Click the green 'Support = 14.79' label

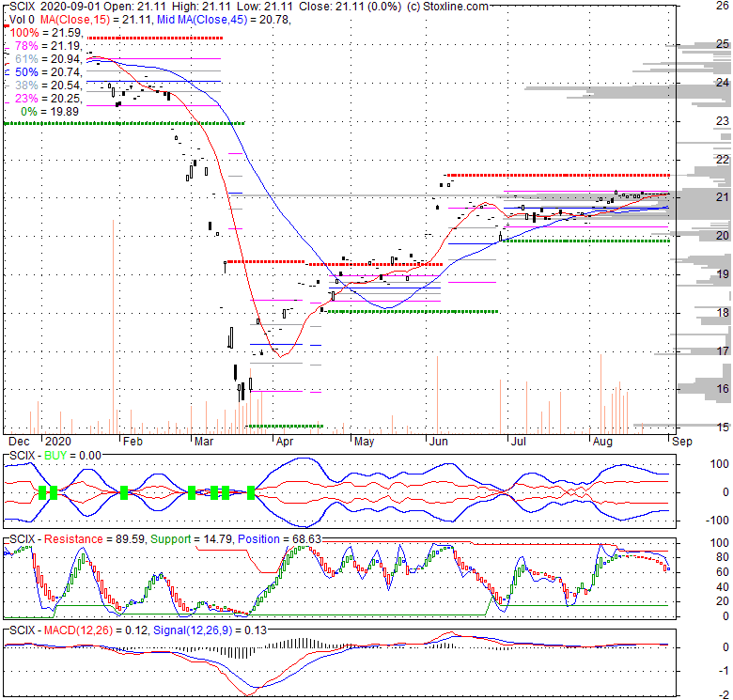[x=191, y=539]
